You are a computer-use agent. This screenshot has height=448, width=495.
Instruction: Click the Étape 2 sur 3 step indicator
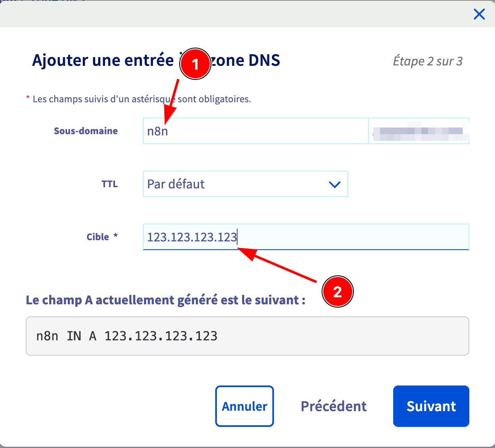[428, 61]
